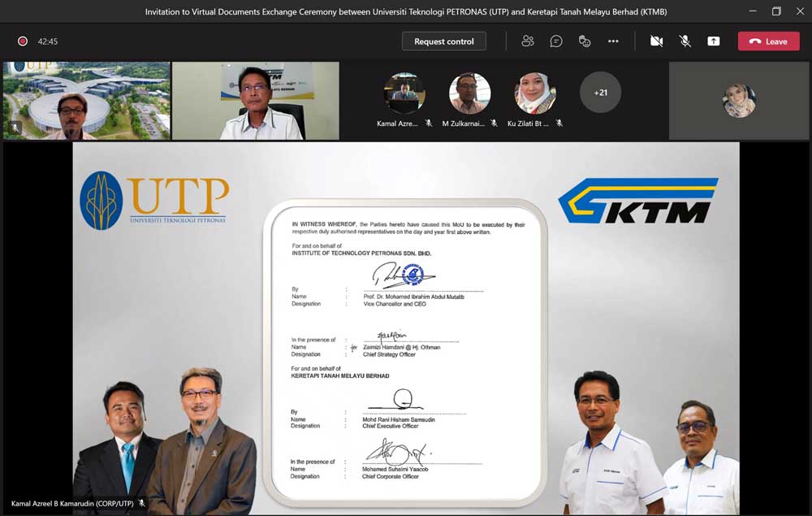Click the muted mic icon beside M Zulkarnai...
This screenshot has width=812, height=516.
point(494,124)
